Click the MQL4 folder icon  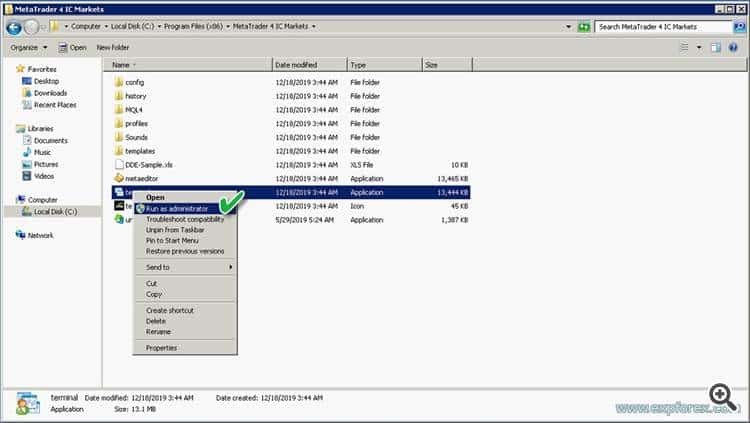(118, 110)
